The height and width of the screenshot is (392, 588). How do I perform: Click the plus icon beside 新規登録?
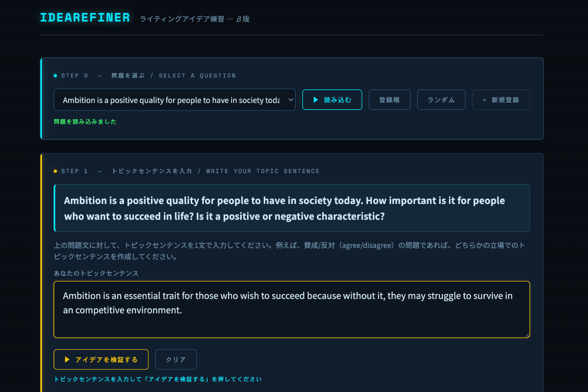483,100
